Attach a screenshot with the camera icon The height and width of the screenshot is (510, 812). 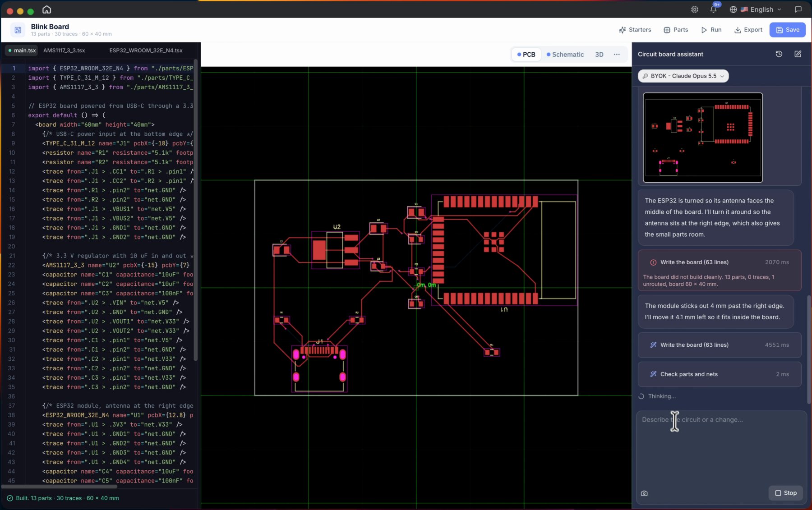click(x=644, y=493)
